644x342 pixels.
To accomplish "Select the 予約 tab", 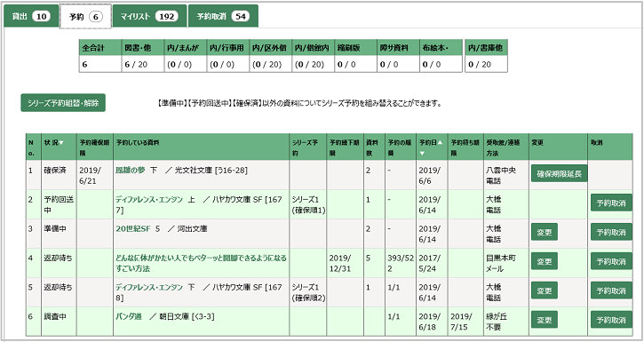I will click(x=85, y=17).
